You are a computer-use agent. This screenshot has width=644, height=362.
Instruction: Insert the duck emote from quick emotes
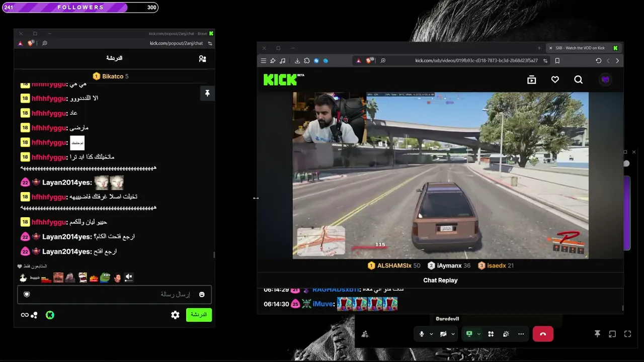[x=23, y=277]
